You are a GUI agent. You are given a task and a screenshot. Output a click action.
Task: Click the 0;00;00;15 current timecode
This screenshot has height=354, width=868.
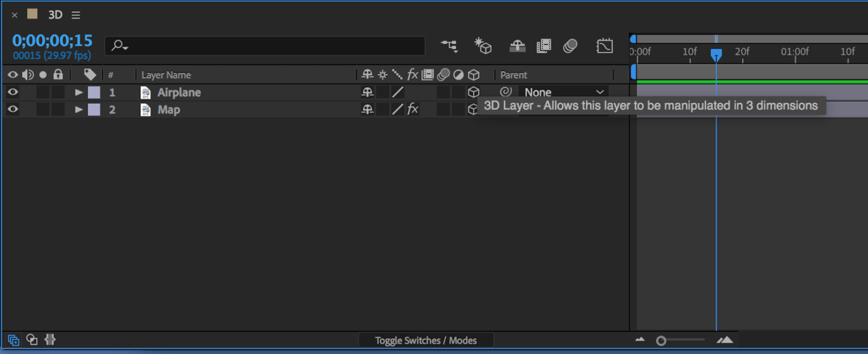click(x=52, y=40)
